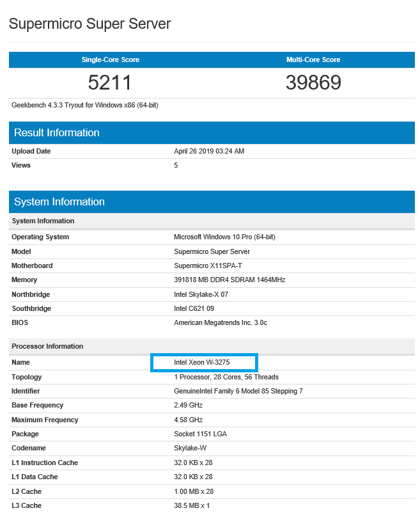Viewport: 420px width, 515px height.
Task: Click the Supermicro Super Server page title
Action: tap(89, 24)
